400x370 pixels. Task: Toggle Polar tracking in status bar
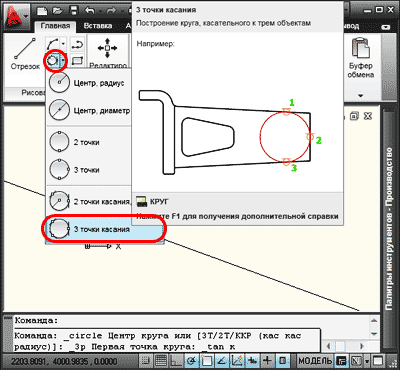coord(192,361)
